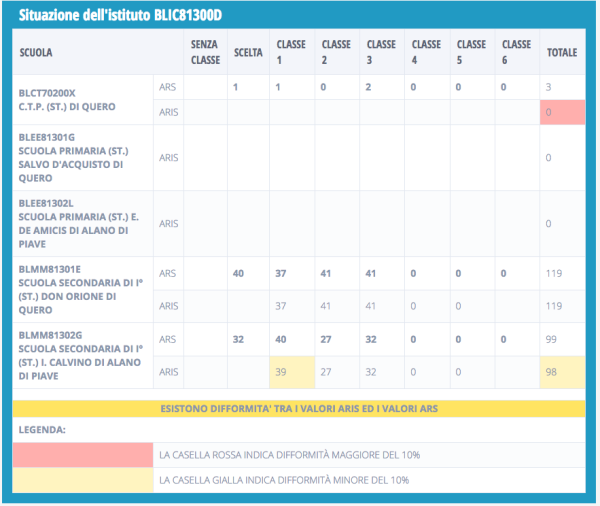Click the yellow legend color swatch

coord(83,479)
